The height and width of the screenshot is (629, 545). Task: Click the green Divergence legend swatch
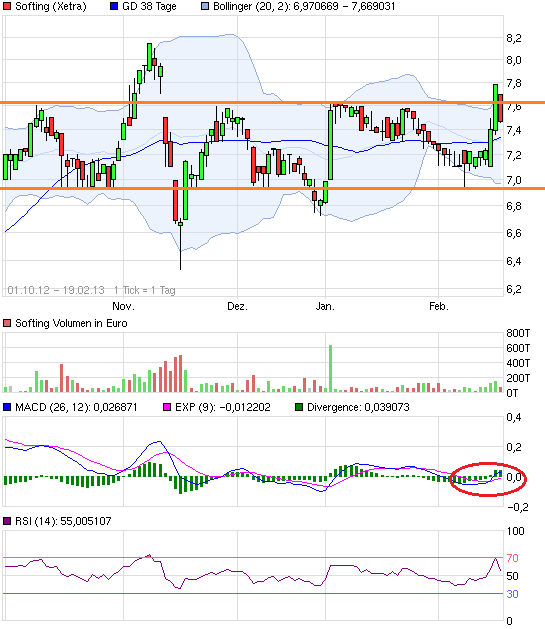pyautogui.click(x=299, y=407)
